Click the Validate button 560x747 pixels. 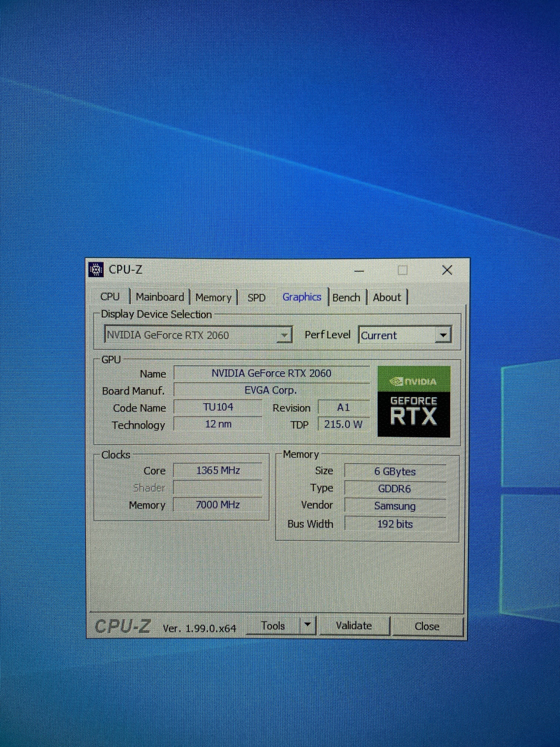(x=354, y=626)
